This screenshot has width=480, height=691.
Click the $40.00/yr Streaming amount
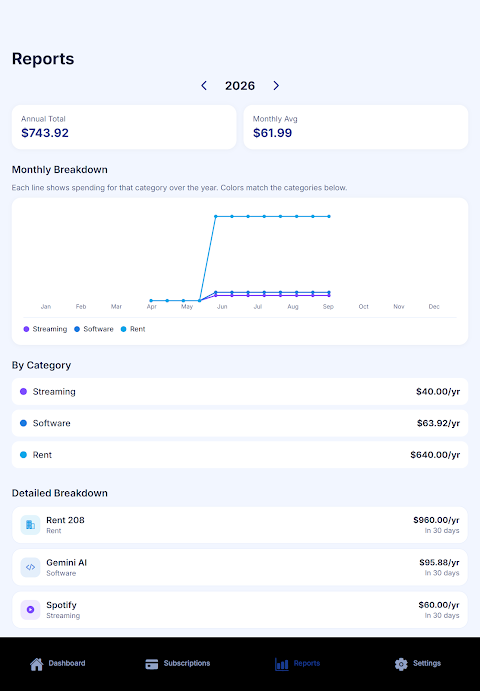[x=438, y=392]
